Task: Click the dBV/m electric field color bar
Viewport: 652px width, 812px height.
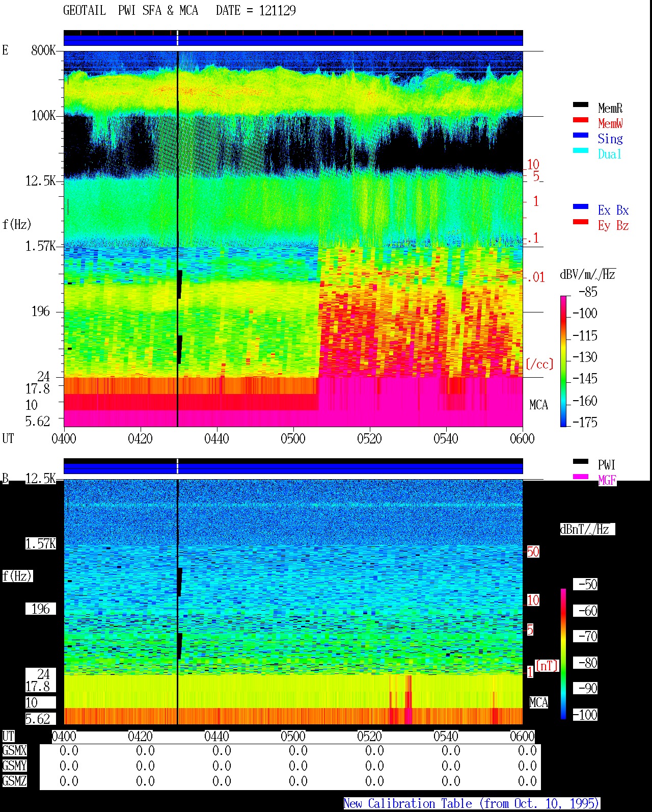Action: (563, 361)
